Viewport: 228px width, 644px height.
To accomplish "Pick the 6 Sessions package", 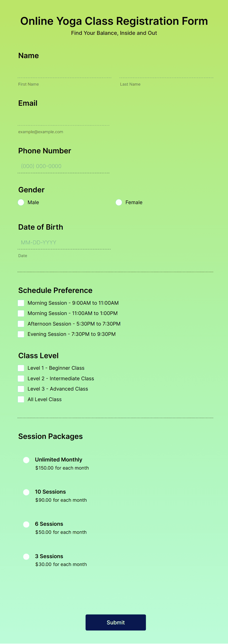I will 26,524.
